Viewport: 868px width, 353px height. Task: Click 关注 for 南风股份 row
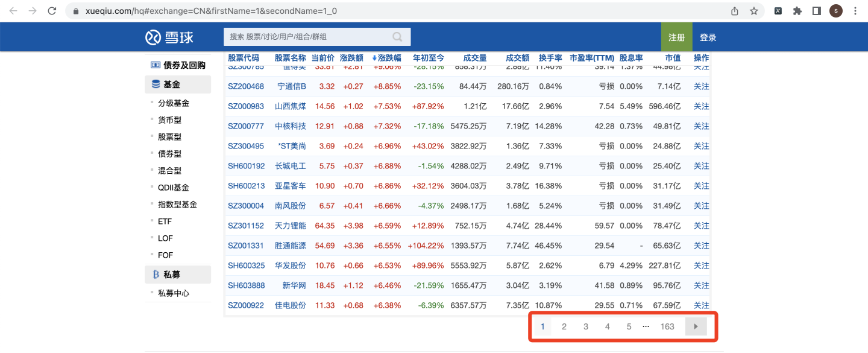point(702,206)
